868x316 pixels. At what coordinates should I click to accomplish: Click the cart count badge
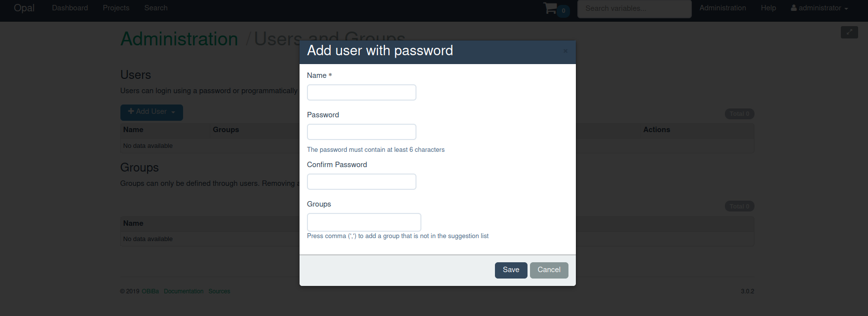click(564, 11)
